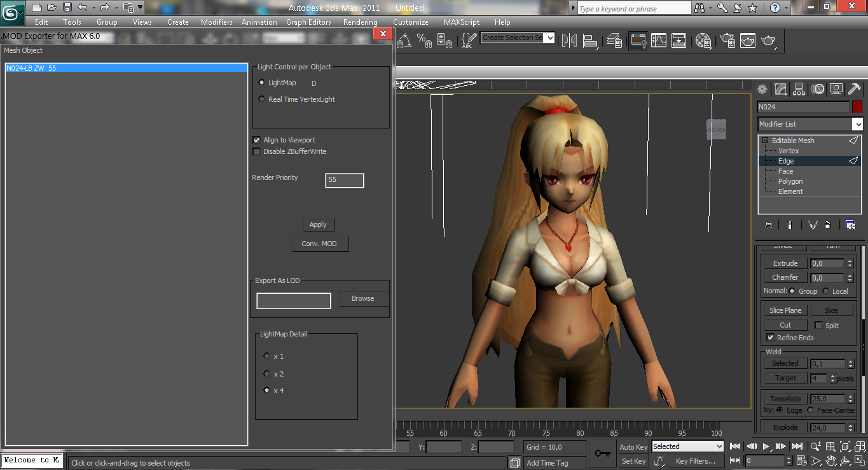Image resolution: width=868 pixels, height=470 pixels.
Task: Uncheck Align to Viewport checkbox
Action: [257, 140]
